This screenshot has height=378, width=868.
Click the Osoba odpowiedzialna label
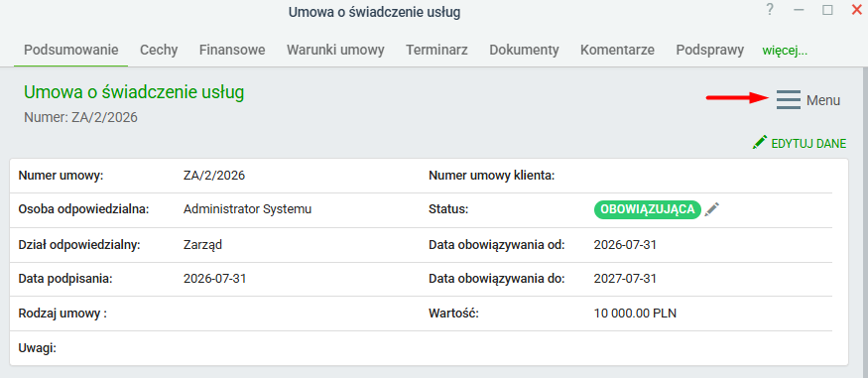[x=84, y=209]
